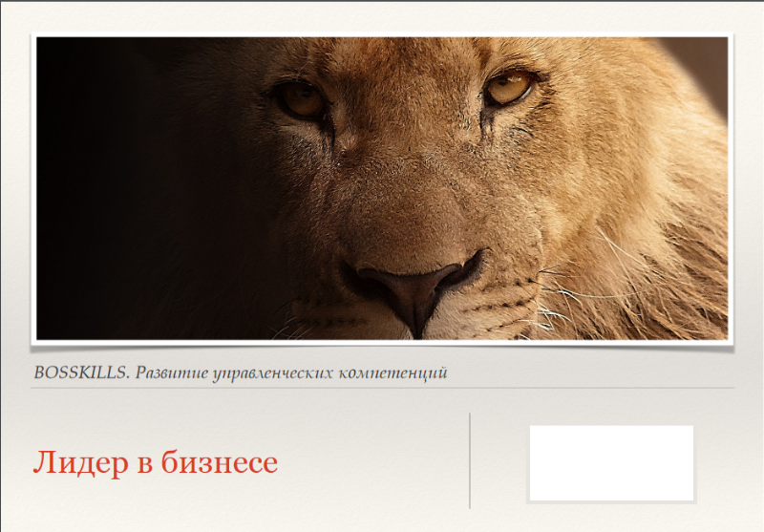Select the white frame border around the photo
This screenshot has height=532, width=764.
382,34
